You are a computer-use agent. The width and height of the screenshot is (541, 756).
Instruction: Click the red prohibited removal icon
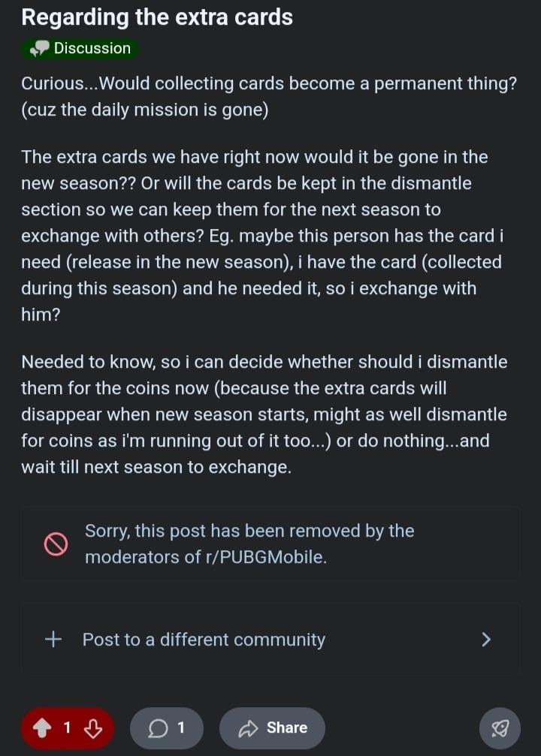[56, 544]
